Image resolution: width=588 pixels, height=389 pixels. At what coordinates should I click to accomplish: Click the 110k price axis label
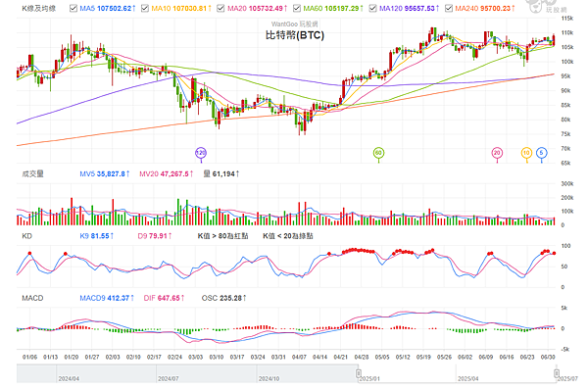567,32
